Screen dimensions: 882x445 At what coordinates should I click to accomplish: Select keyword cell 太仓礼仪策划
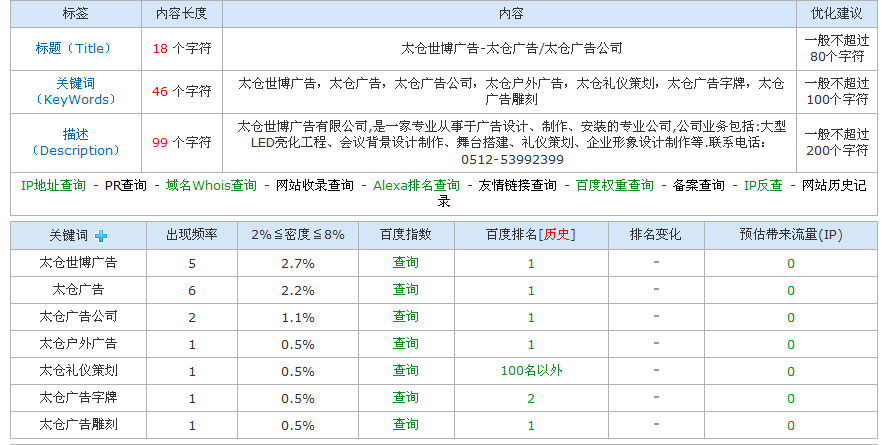click(78, 371)
